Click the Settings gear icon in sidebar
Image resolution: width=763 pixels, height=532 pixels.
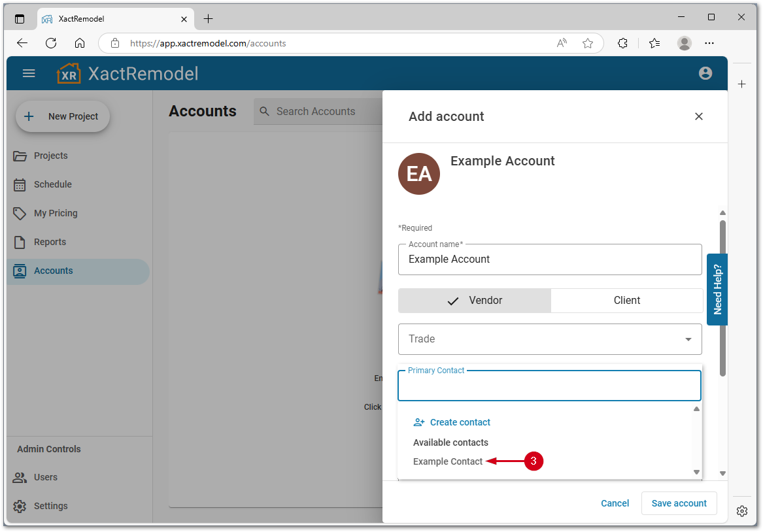(x=20, y=507)
